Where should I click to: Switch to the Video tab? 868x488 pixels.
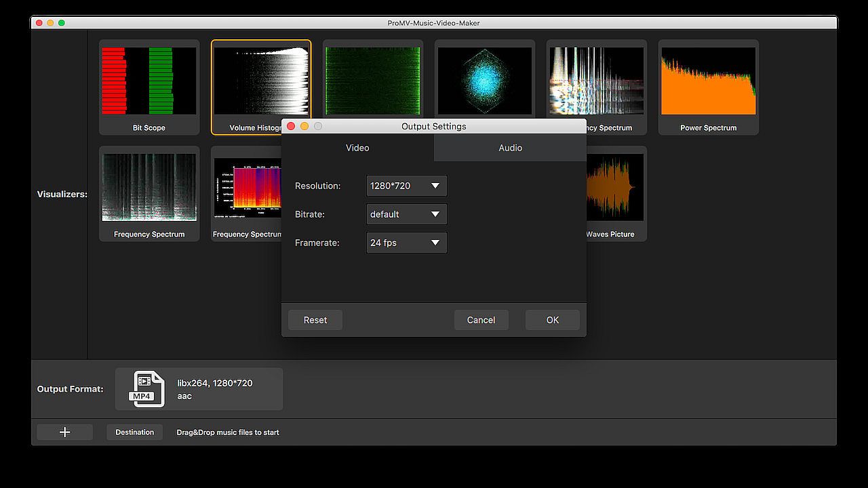(357, 148)
